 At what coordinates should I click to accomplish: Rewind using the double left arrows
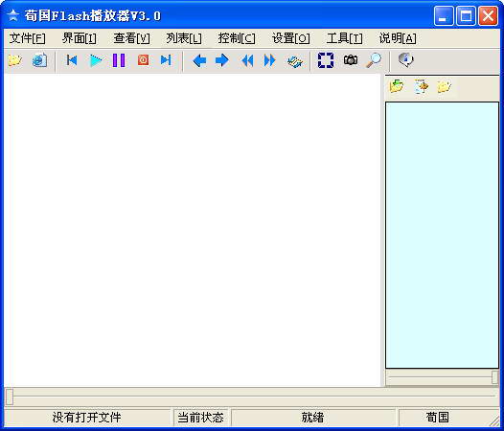[x=247, y=60]
